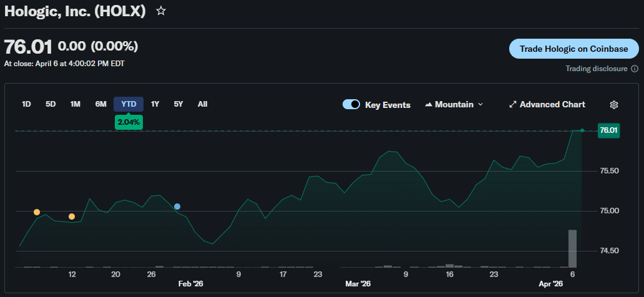The width and height of the screenshot is (644, 297).
Task: Click the tall April 6 volume bar
Action: click(x=572, y=248)
